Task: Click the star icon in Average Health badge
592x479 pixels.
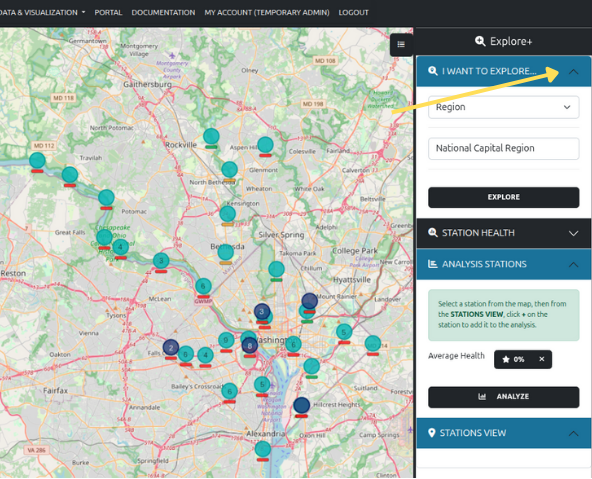Action: tap(506, 359)
